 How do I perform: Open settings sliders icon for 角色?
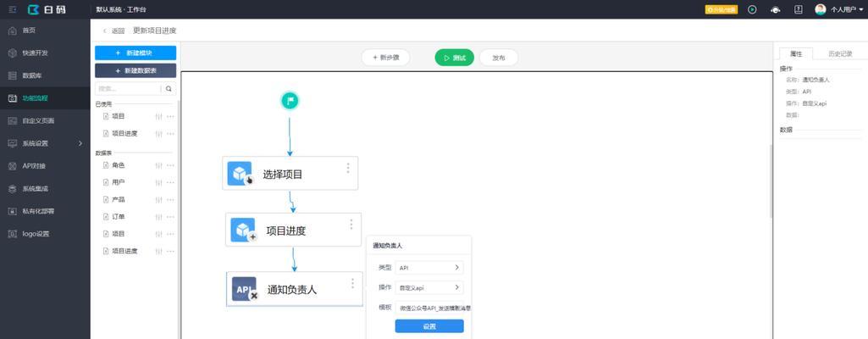pos(159,165)
